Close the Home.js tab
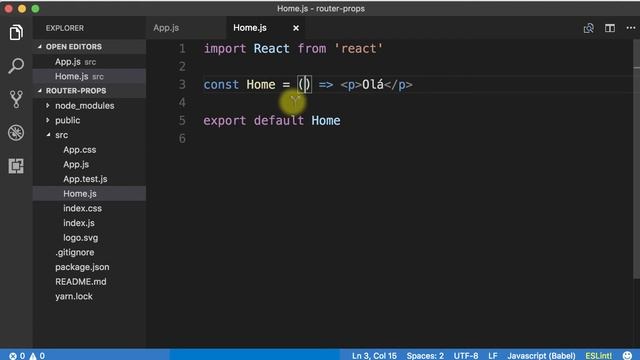 click(296, 28)
